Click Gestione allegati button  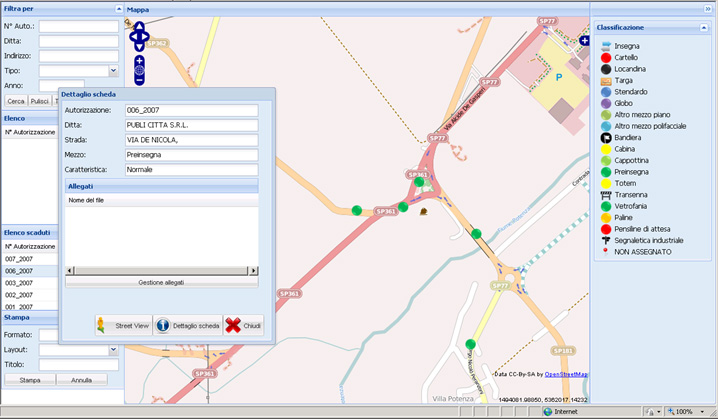(x=161, y=283)
